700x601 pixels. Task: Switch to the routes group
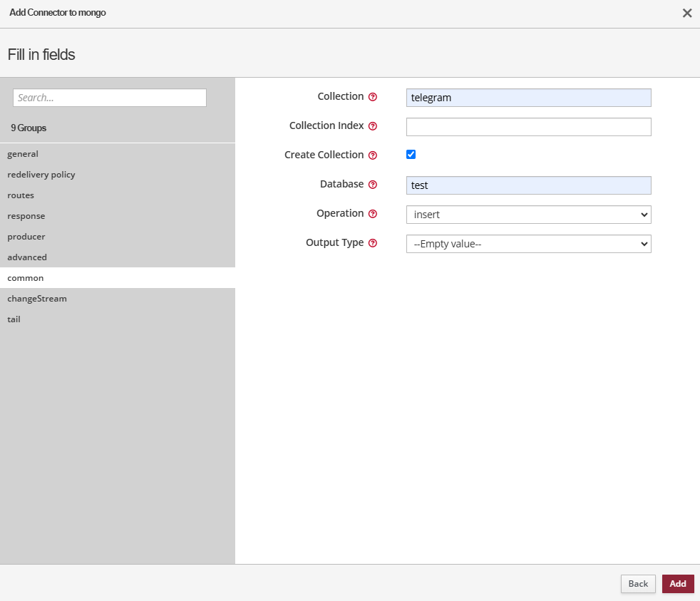21,195
